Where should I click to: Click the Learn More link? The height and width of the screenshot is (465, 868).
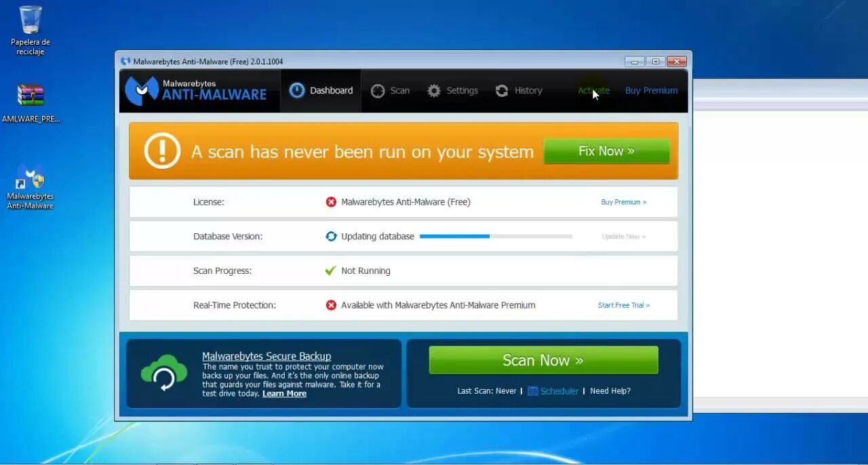[x=284, y=394]
